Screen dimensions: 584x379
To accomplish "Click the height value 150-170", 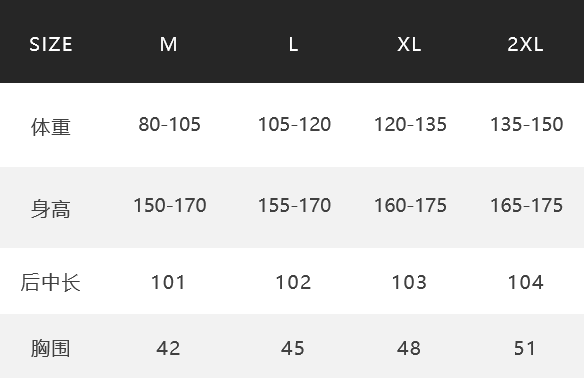I will [170, 206].
